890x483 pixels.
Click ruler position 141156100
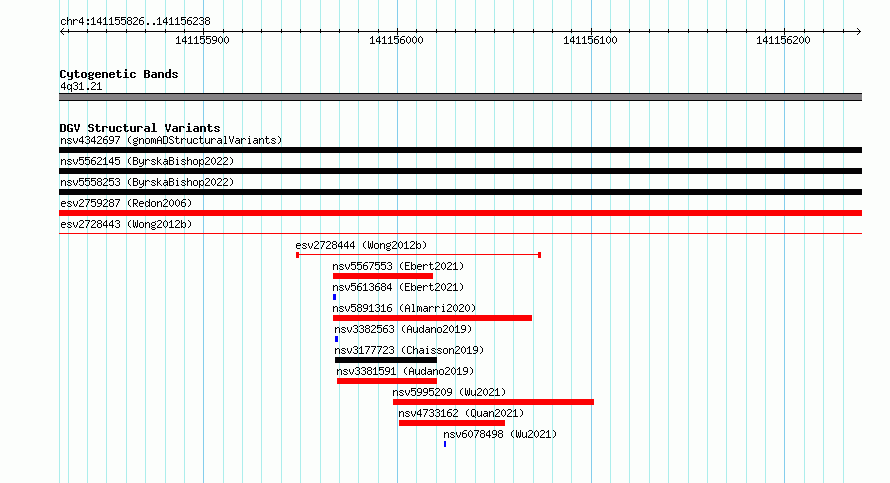[x=590, y=40]
